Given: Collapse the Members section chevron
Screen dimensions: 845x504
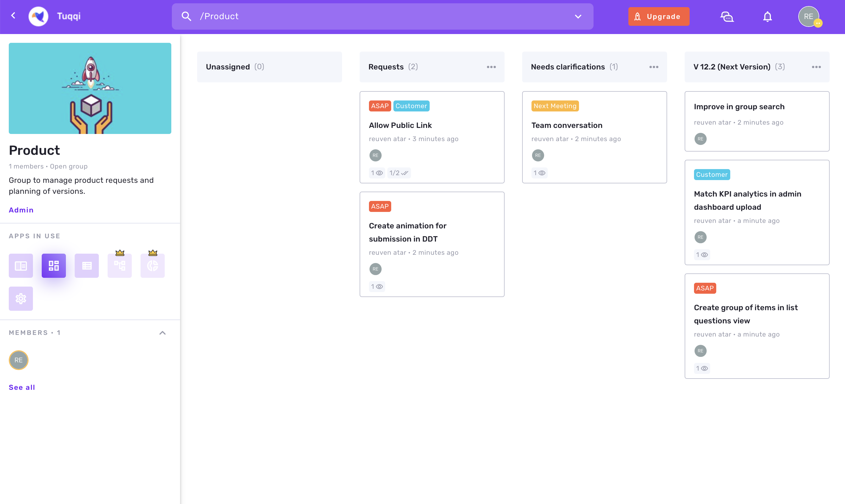Looking at the screenshot, I should pos(163,333).
